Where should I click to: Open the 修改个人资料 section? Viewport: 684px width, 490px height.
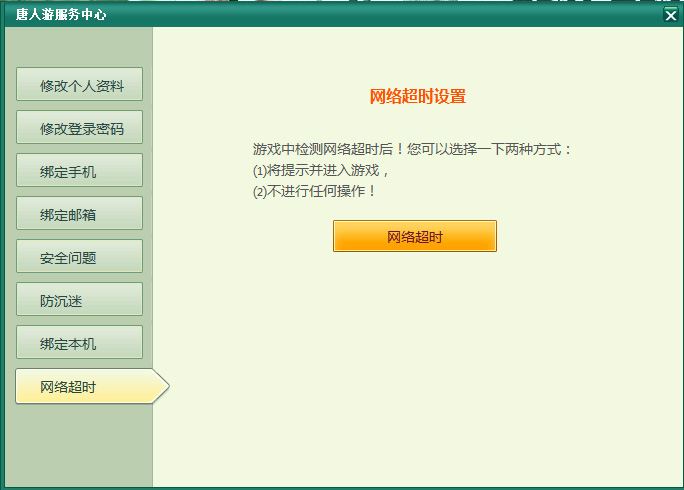coord(80,85)
